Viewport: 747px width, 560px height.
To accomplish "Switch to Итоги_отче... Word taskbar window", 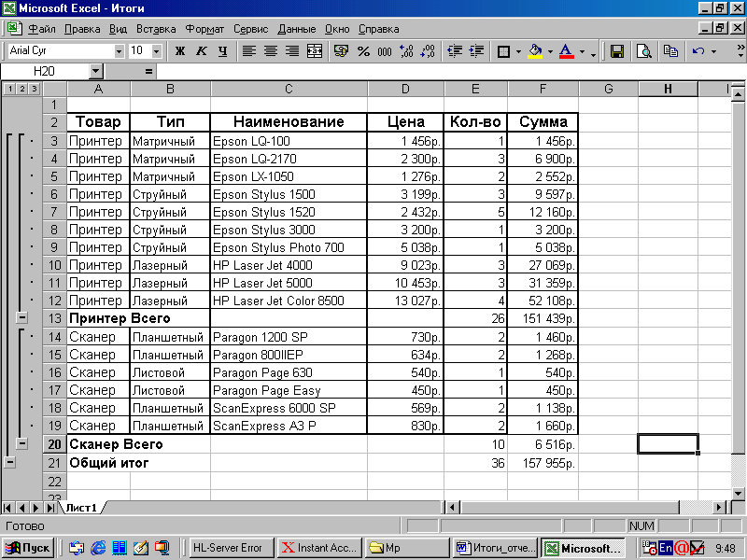I will (496, 548).
